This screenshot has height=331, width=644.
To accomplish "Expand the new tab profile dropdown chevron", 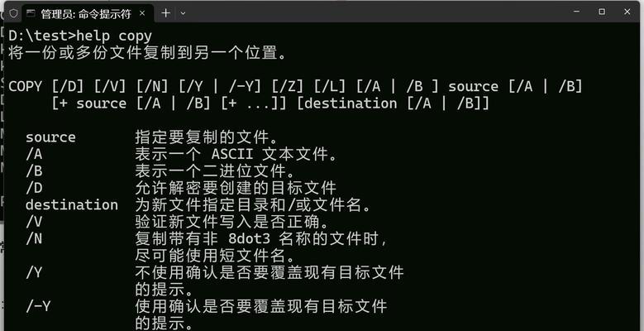I will 184,13.
